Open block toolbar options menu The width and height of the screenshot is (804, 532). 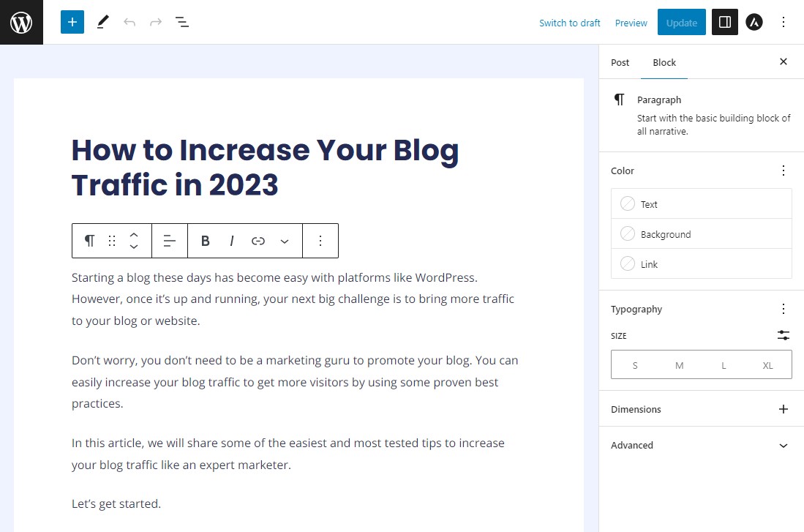click(320, 241)
